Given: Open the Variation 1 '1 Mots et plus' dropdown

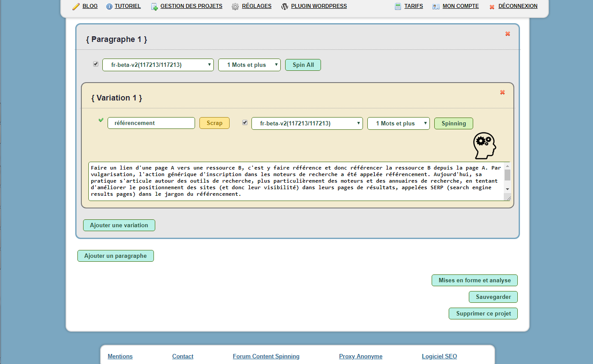Looking at the screenshot, I should point(398,123).
